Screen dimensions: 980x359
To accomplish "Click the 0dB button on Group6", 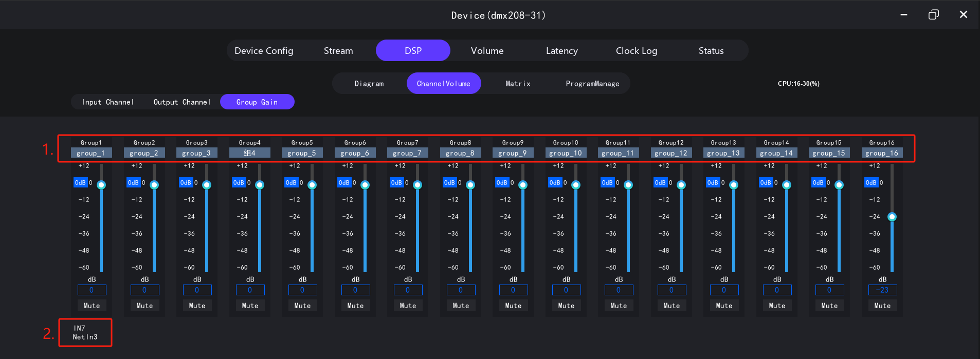I will point(344,183).
